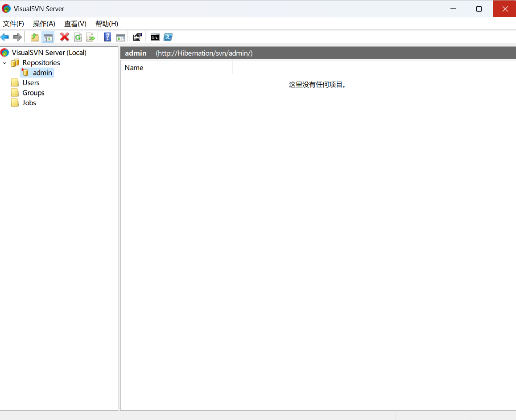
Task: Go up one level with folder icon
Action: pos(34,37)
